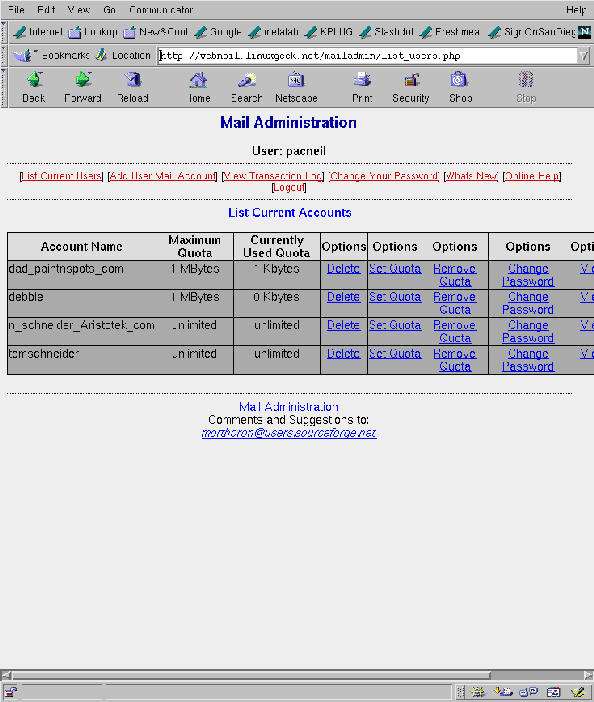The height and width of the screenshot is (702, 594).
Task: Open the Communicator menu
Action: point(161,9)
